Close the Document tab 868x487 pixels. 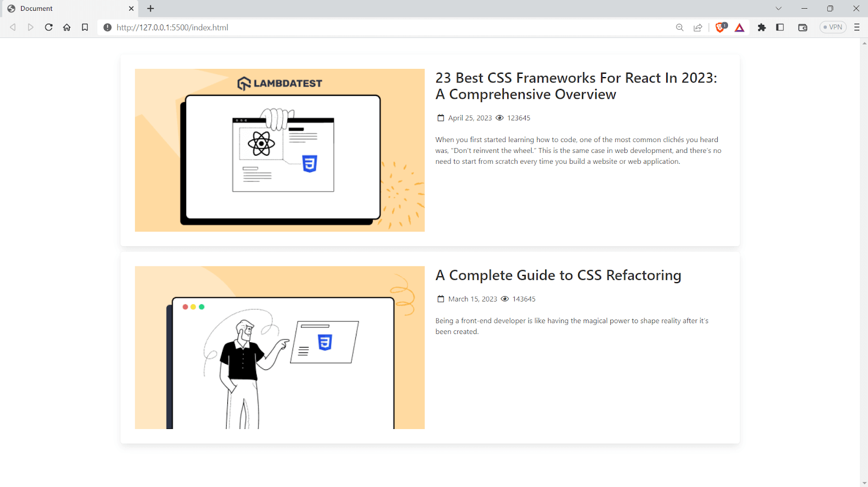click(x=131, y=9)
